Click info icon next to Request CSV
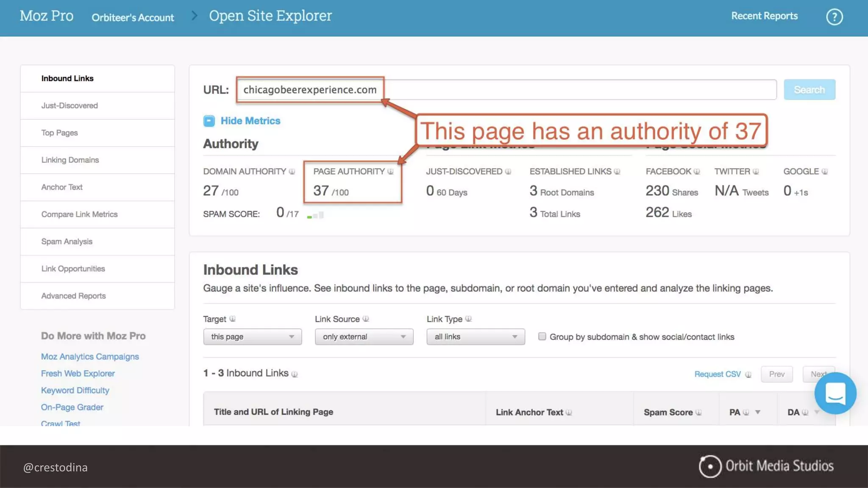Screen dimensions: 868x488 [748, 374]
